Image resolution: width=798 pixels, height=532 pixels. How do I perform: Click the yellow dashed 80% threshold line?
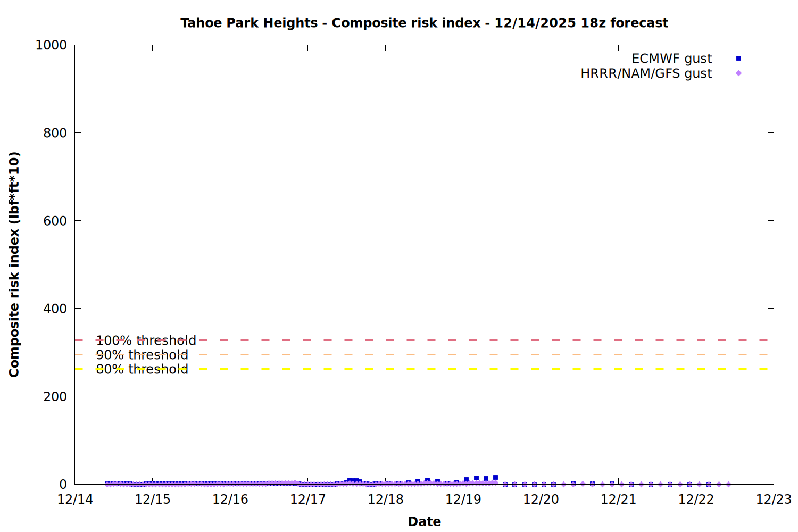426,369
